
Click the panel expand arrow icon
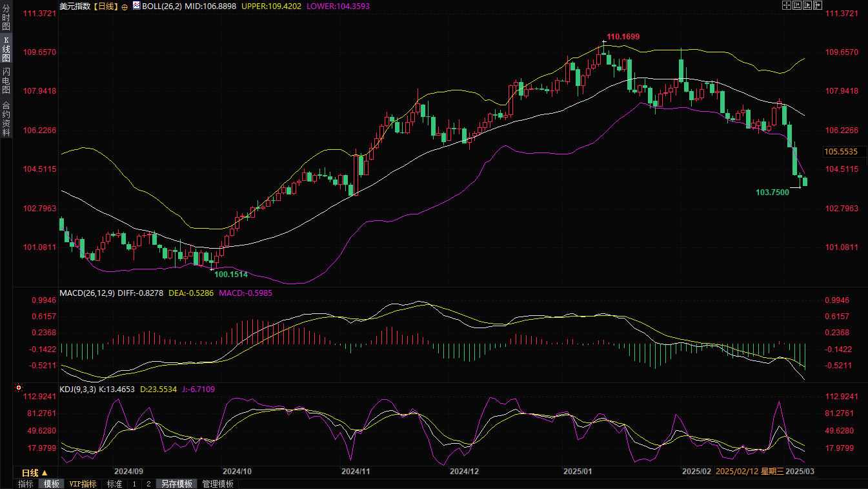tap(817, 5)
